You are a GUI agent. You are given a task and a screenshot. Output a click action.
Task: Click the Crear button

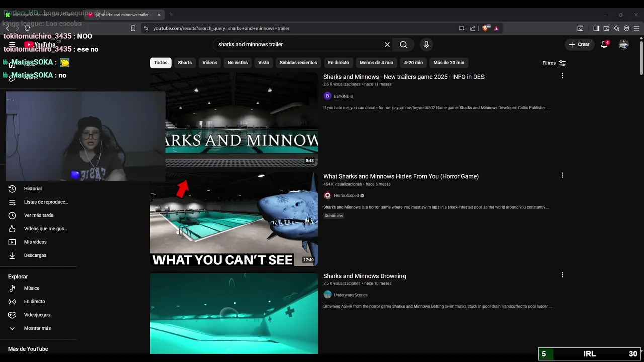[x=579, y=44]
